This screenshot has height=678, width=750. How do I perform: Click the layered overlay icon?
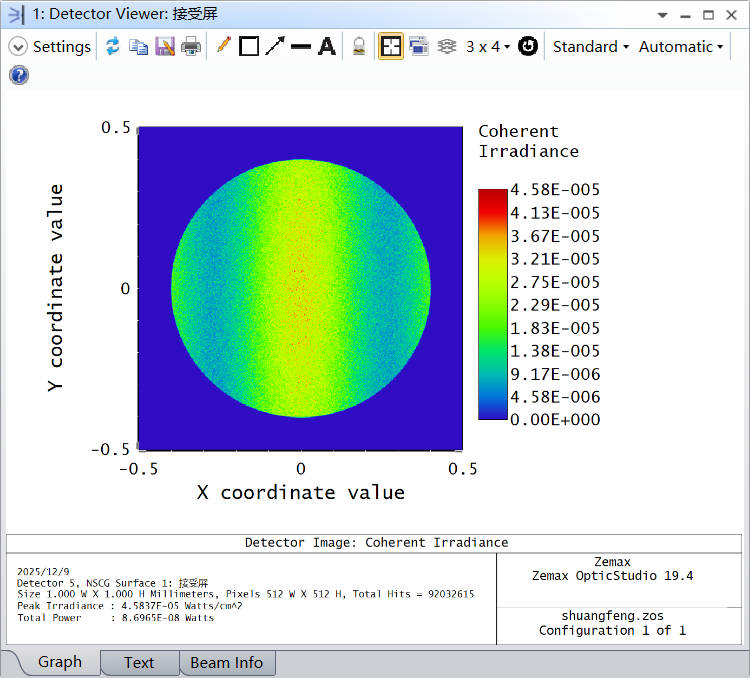447,46
